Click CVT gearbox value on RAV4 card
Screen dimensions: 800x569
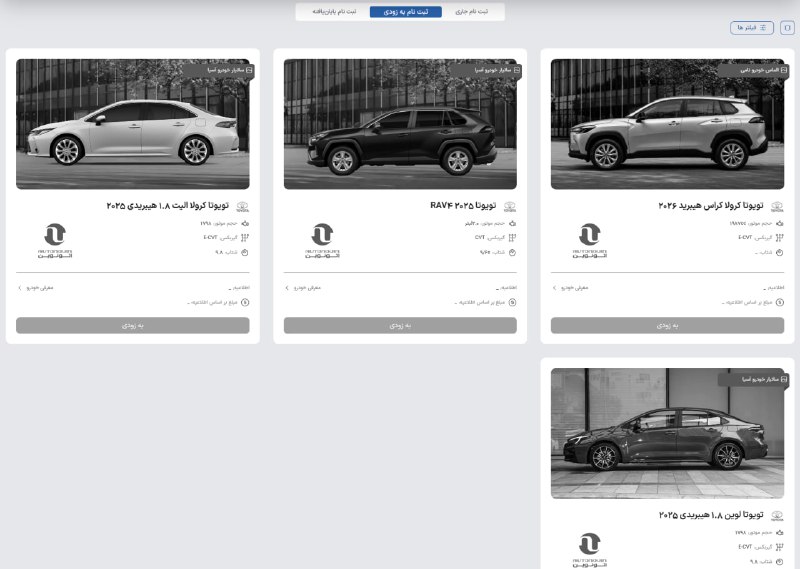coord(480,238)
